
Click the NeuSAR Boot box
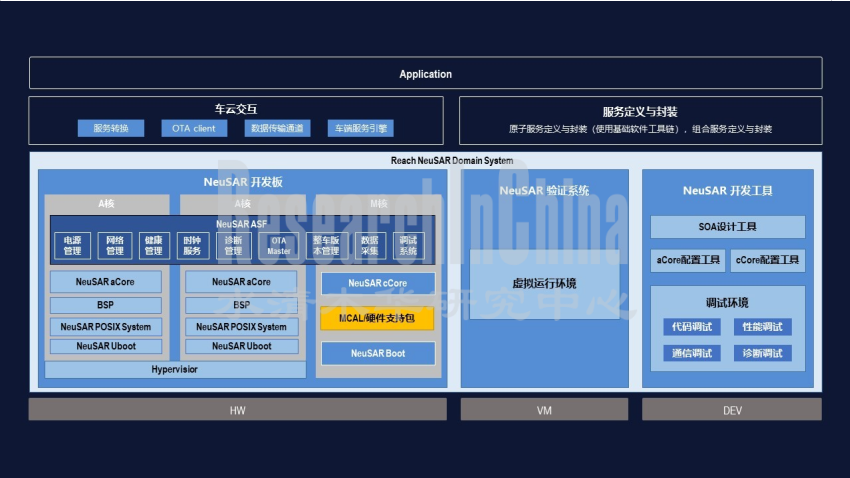pyautogui.click(x=378, y=353)
